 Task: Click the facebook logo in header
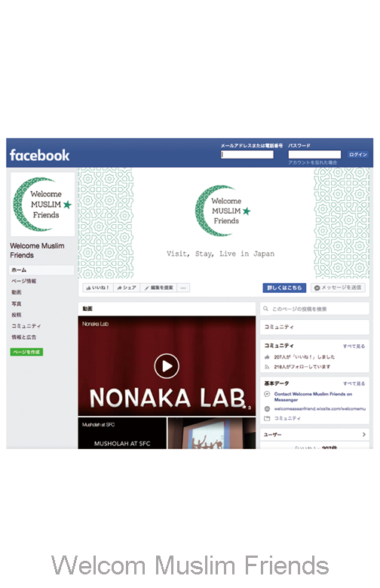pyautogui.click(x=39, y=155)
